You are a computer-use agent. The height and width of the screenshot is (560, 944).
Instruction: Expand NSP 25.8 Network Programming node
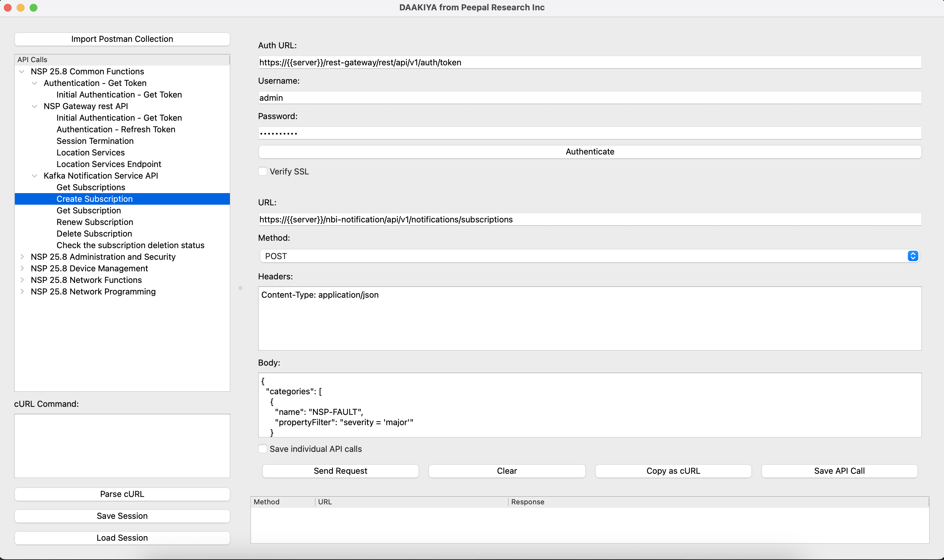(22, 292)
